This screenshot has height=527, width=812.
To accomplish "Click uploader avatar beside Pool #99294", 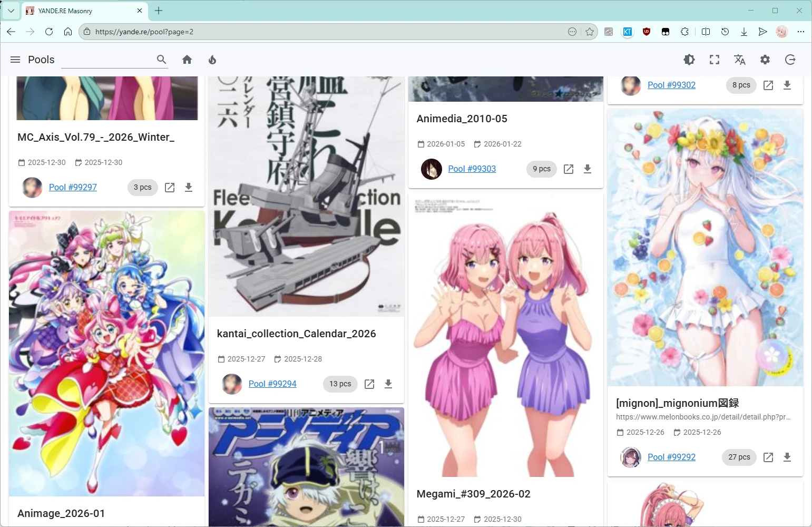I will (x=232, y=384).
